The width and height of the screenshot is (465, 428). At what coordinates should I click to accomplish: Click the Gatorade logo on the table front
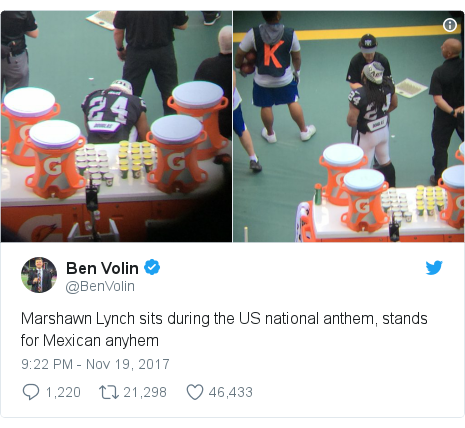pos(40,228)
